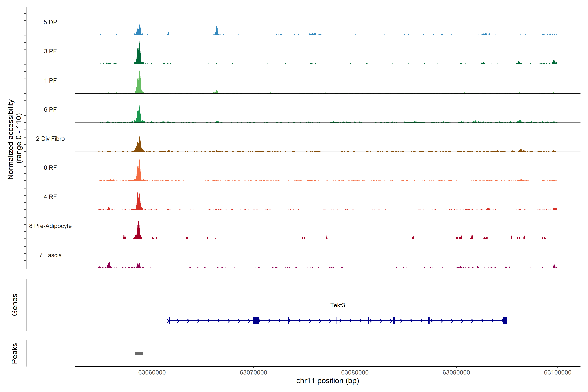The width and height of the screenshot is (588, 392).
Task: Click the 0 RF track label
Action: coord(50,168)
